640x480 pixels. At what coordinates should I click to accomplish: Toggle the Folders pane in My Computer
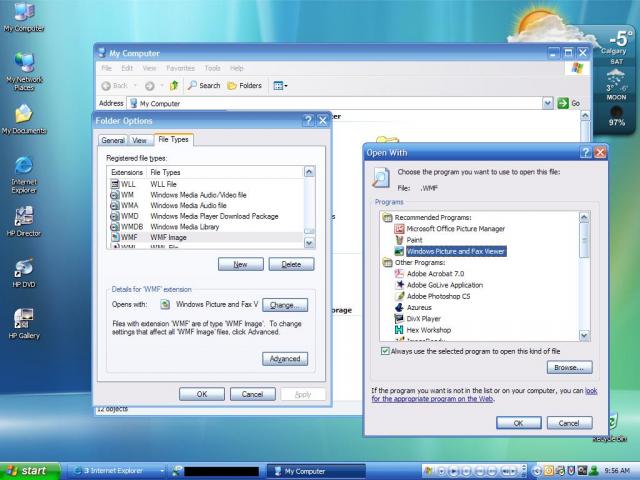coord(244,85)
